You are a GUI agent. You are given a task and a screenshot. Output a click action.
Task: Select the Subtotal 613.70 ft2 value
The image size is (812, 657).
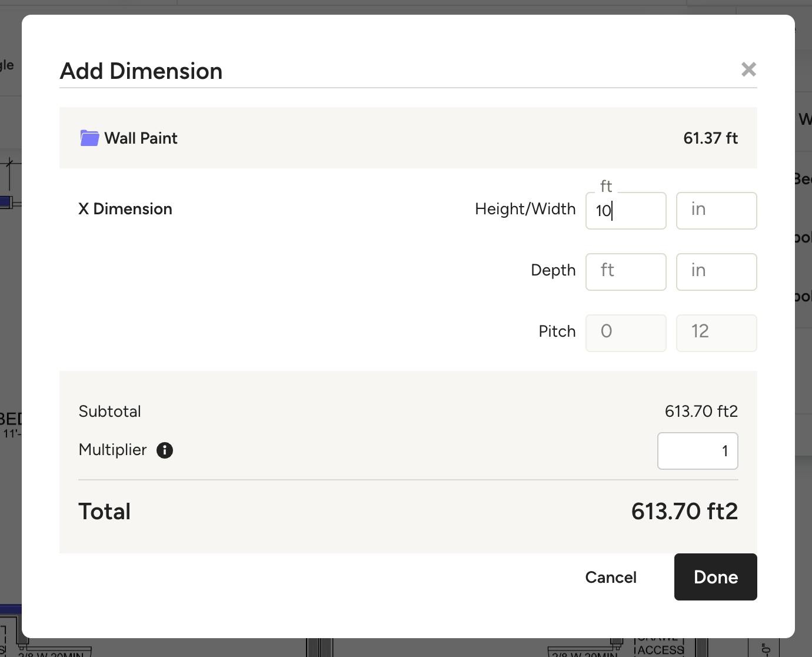701,411
